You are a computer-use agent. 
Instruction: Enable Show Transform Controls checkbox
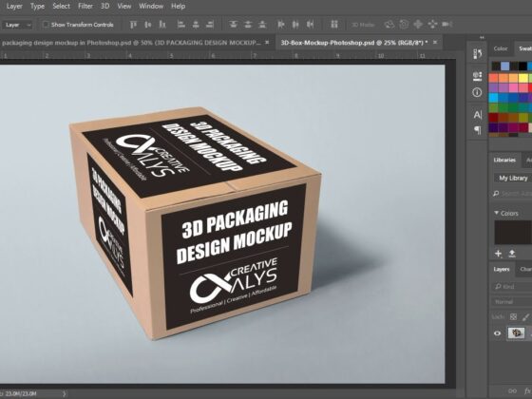point(46,25)
